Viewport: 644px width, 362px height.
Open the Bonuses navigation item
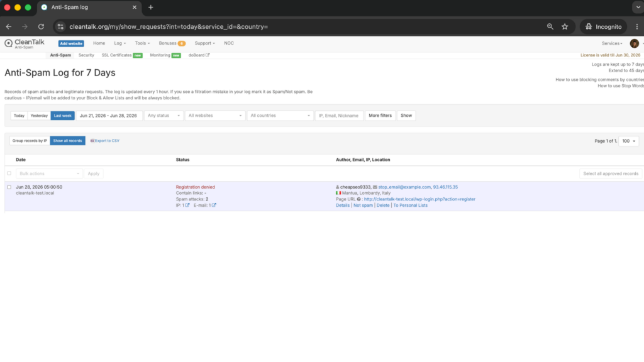[167, 43]
